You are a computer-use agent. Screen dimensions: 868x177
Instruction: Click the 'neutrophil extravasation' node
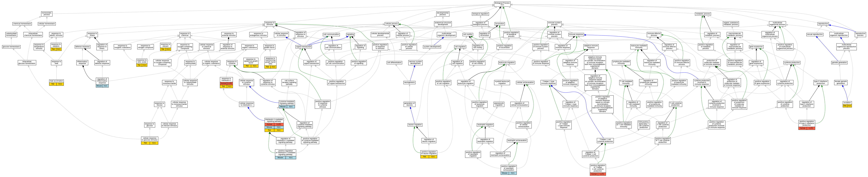(x=517, y=140)
